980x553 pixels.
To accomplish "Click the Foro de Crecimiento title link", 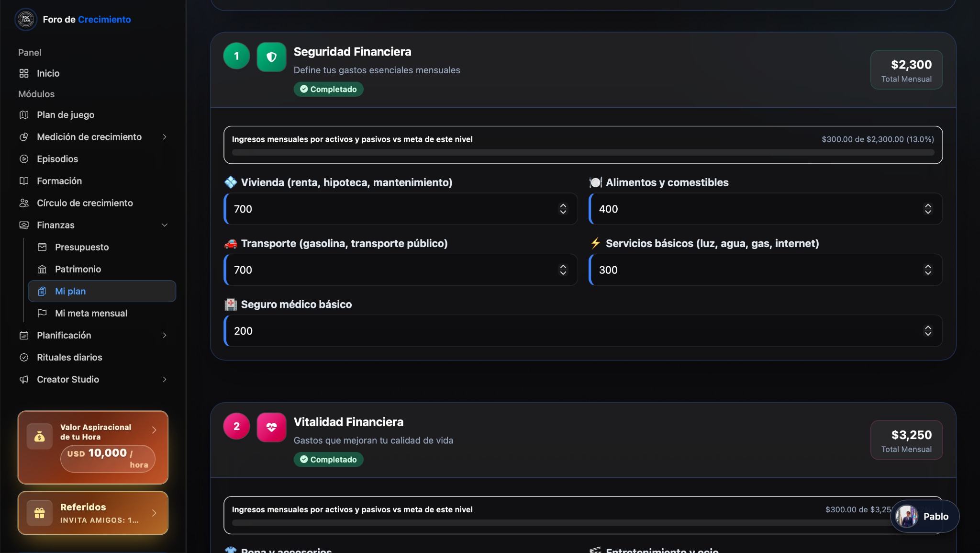I will pos(87,20).
